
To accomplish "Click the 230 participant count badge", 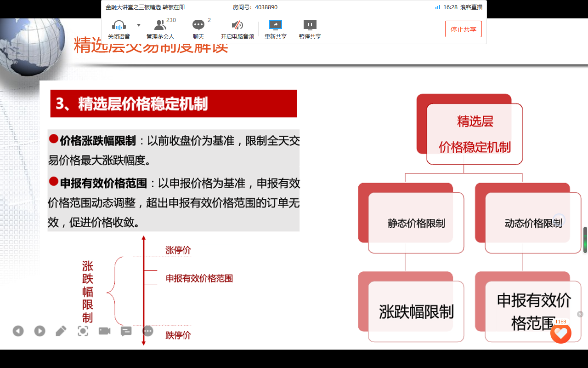I will [x=170, y=20].
